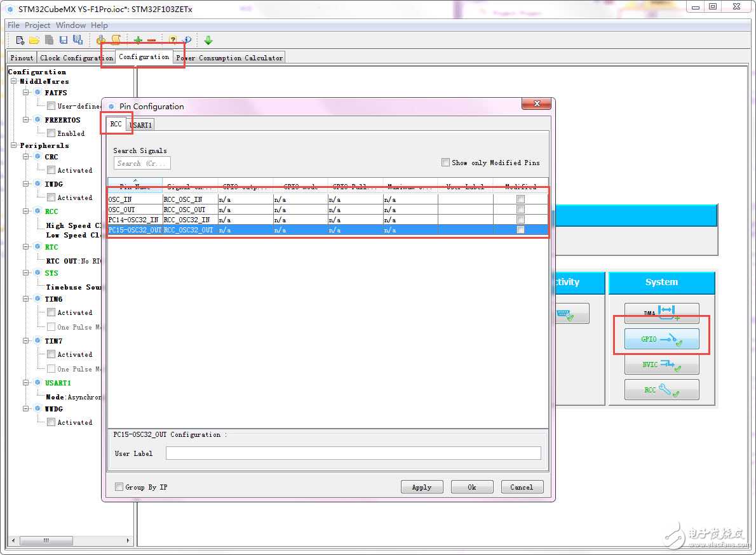Screen dimensions: 756x555
Task: Collapse the TIM7 tree node
Action: click(x=26, y=340)
